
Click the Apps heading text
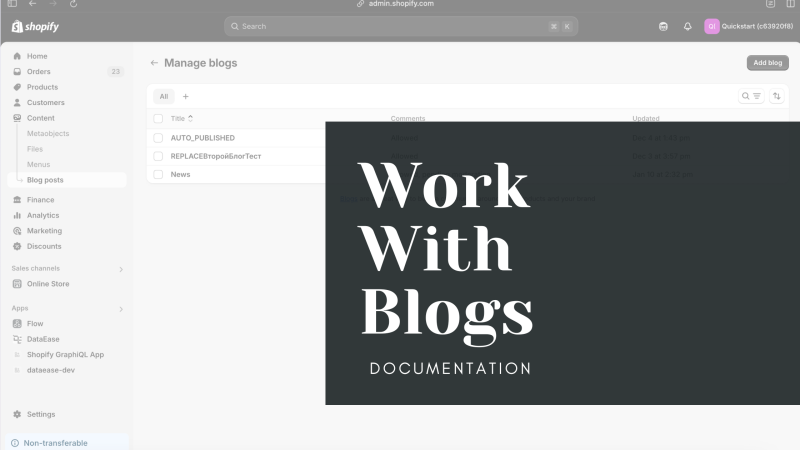(x=20, y=308)
